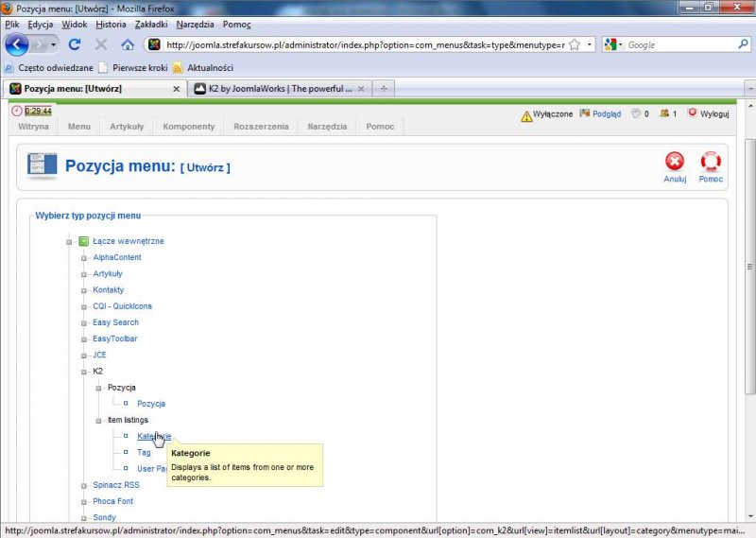
Task: Select the Spinacz RSS component link
Action: pos(115,485)
